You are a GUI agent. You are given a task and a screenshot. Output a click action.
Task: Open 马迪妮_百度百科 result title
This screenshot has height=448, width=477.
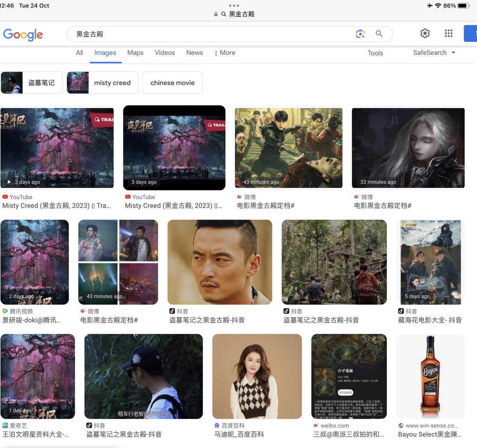point(239,434)
